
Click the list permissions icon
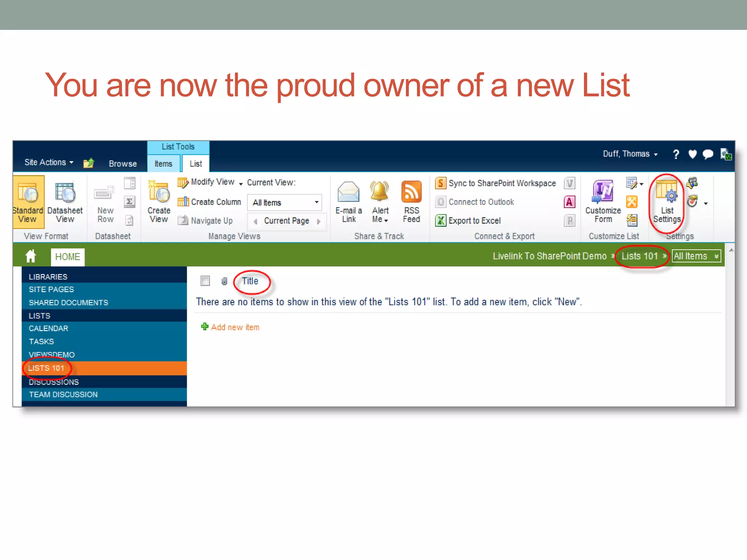(692, 183)
